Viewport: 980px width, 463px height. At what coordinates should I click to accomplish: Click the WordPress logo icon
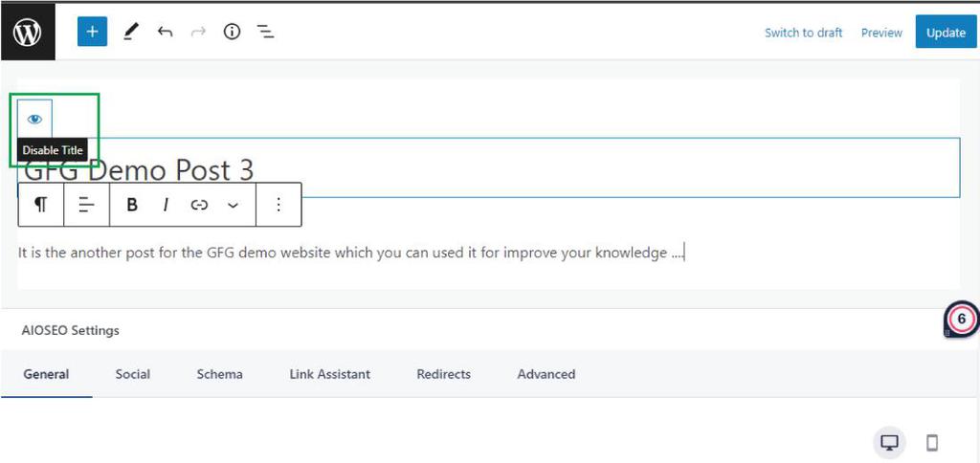[28, 32]
